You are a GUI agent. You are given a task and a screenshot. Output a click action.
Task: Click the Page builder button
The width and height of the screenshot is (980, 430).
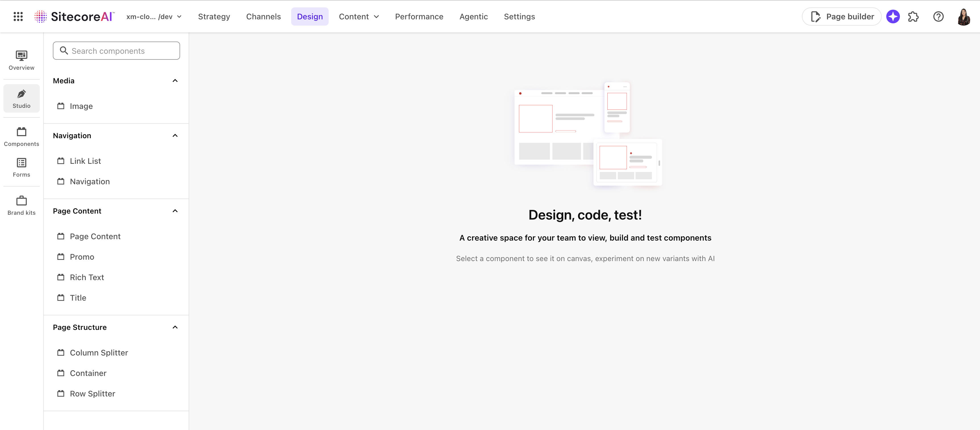[x=841, y=16]
